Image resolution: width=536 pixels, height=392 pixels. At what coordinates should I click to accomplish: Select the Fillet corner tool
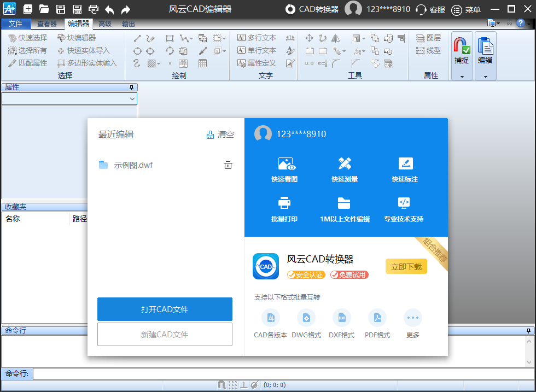tap(336, 63)
